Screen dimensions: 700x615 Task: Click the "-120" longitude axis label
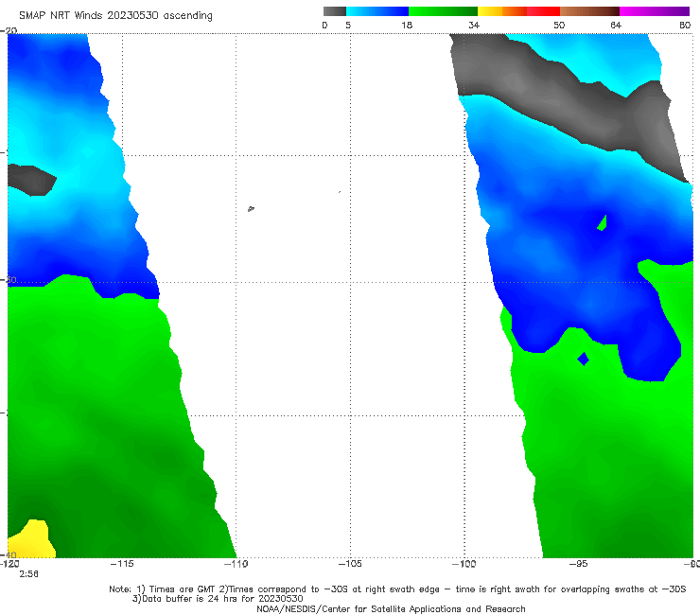coord(9,564)
